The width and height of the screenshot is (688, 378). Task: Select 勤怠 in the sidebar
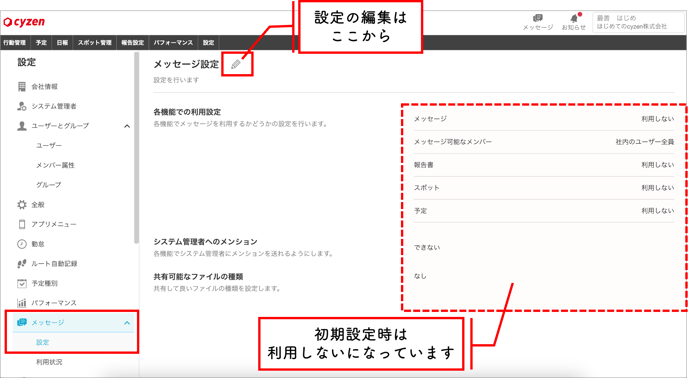click(x=38, y=244)
